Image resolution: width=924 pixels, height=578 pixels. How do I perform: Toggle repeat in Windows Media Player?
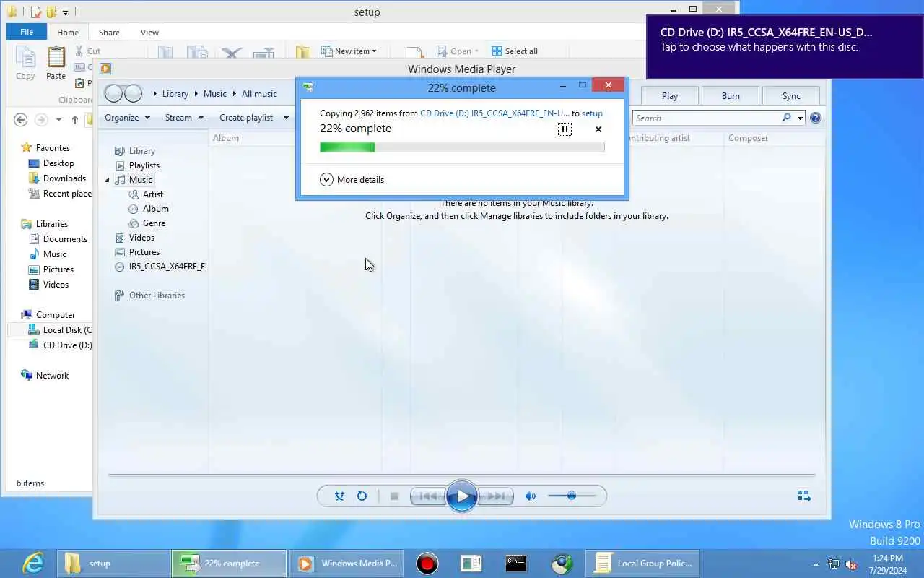(362, 496)
